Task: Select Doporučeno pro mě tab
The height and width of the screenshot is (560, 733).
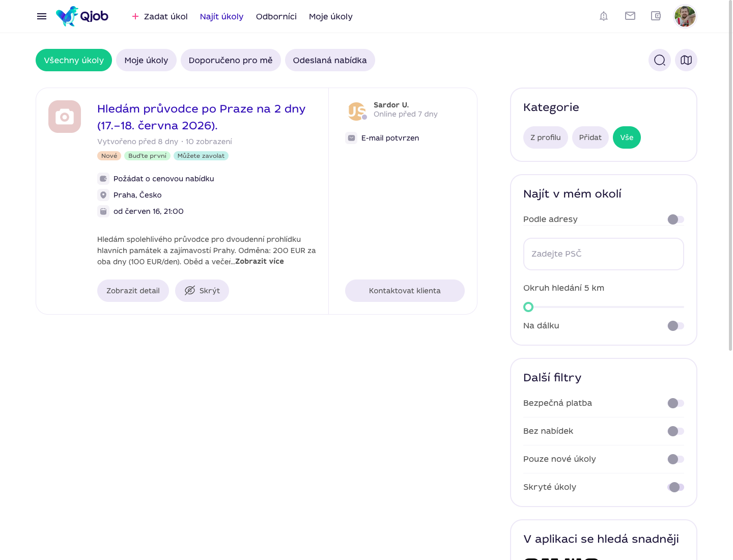Action: coord(231,60)
